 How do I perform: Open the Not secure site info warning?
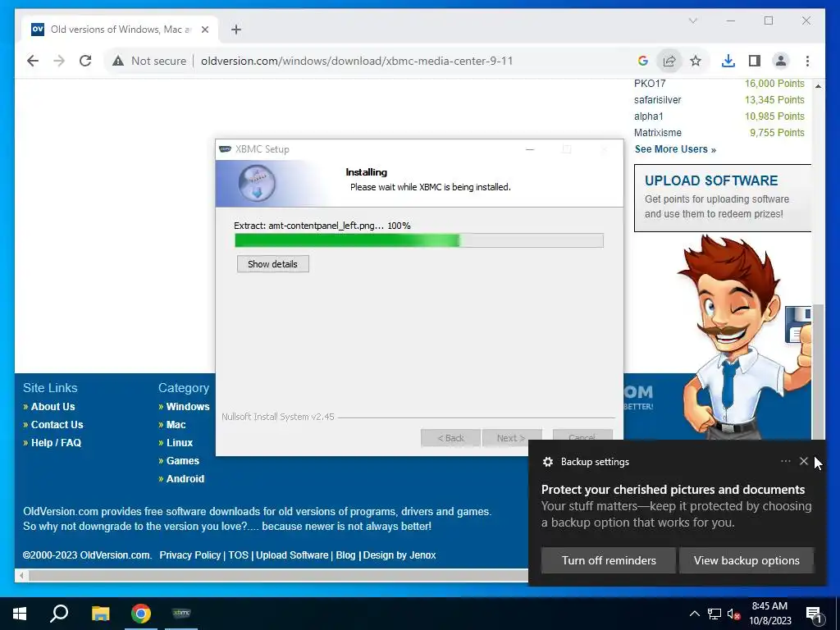(x=149, y=61)
